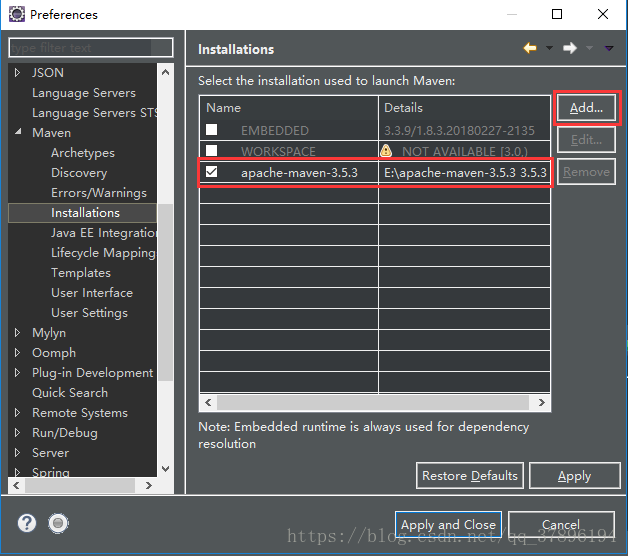The image size is (628, 556).
Task: Open the preferences view menu triangle
Action: tap(609, 48)
